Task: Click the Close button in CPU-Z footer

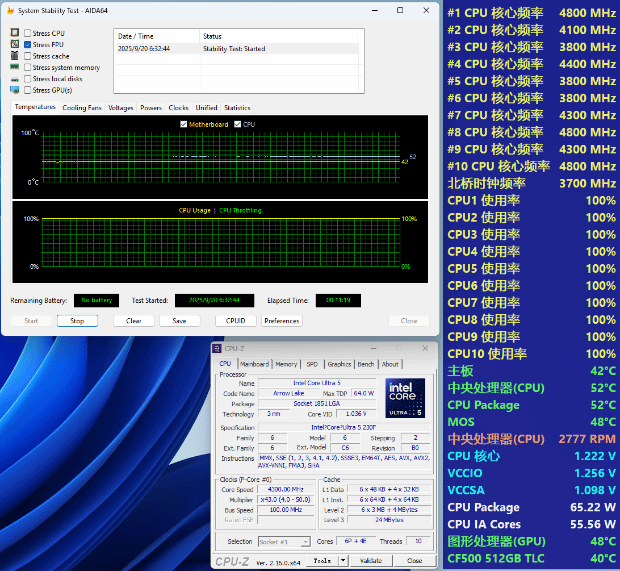Action: pyautogui.click(x=414, y=560)
